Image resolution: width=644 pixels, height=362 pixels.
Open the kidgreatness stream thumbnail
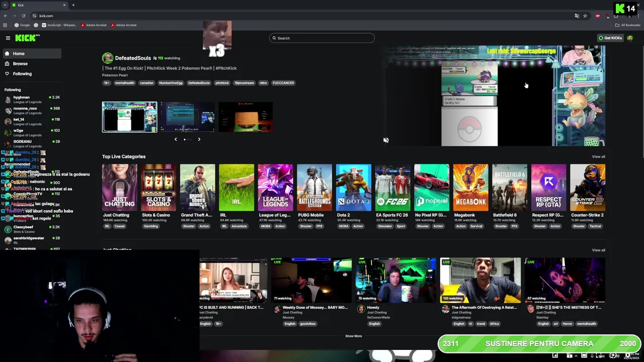(480, 280)
